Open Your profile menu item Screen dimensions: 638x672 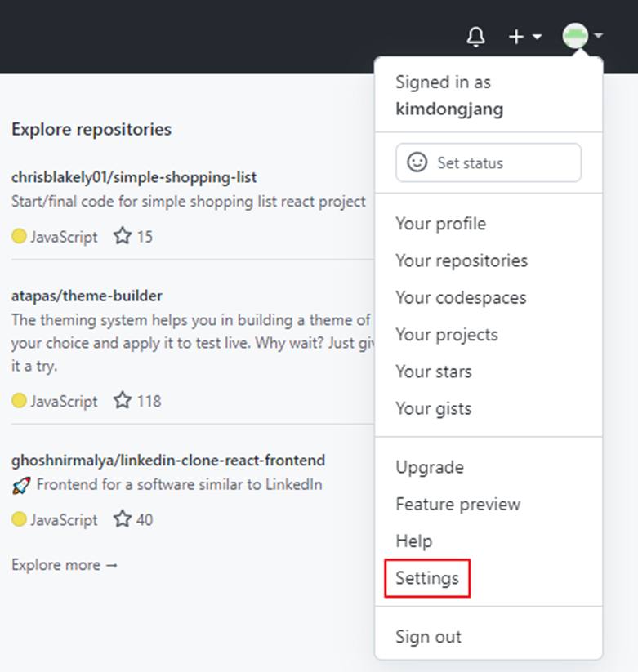point(441,224)
